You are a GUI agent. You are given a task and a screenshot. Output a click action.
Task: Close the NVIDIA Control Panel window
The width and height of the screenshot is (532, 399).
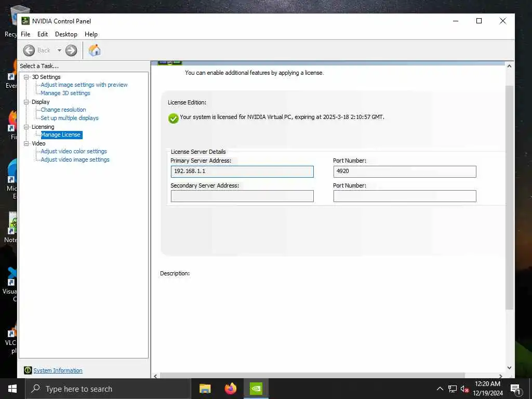[503, 21]
